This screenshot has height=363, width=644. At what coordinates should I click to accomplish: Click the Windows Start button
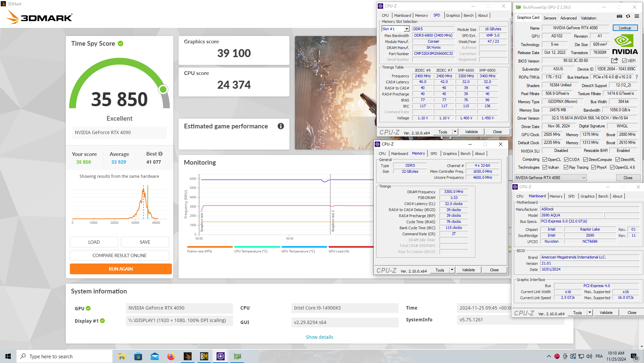coord(8,356)
